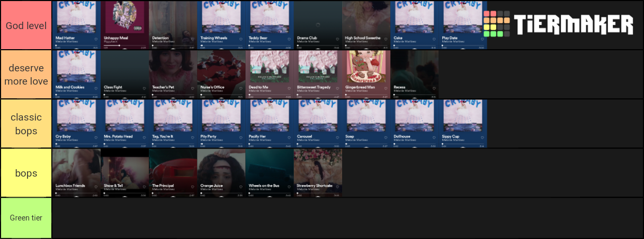This screenshot has height=239, width=644.
Task: Click 'Teddy Bear' title text
Action: click(x=258, y=38)
